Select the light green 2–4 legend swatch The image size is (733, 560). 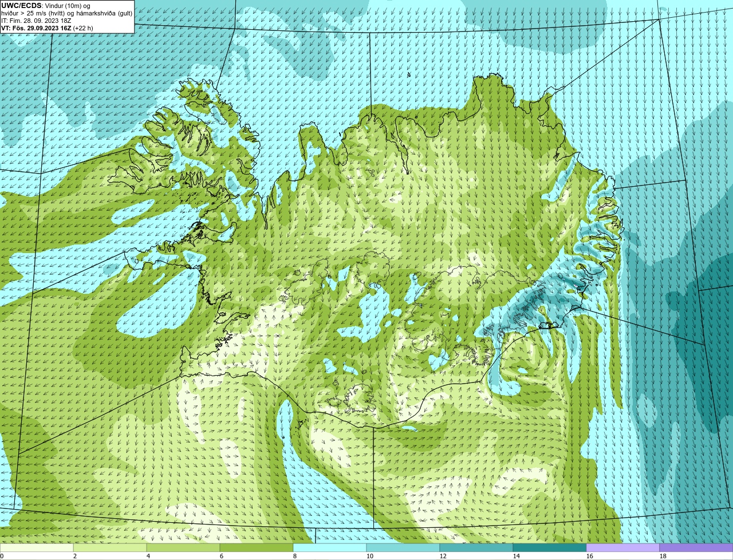(110, 547)
